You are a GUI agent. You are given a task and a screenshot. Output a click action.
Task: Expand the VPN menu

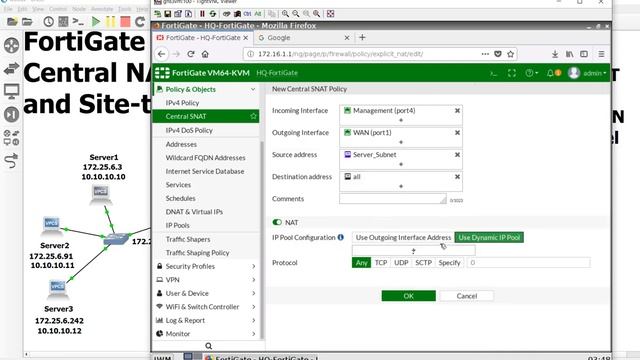click(x=207, y=280)
